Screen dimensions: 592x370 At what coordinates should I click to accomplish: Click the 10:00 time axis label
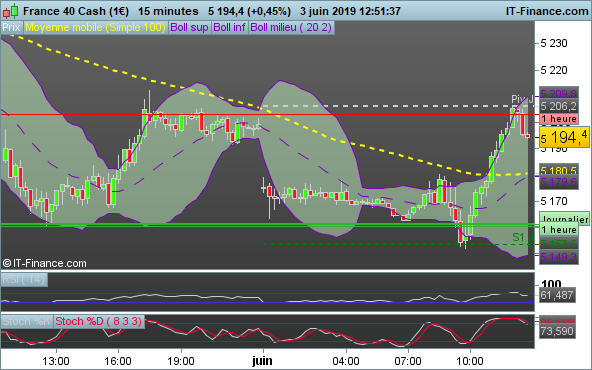[x=470, y=361]
